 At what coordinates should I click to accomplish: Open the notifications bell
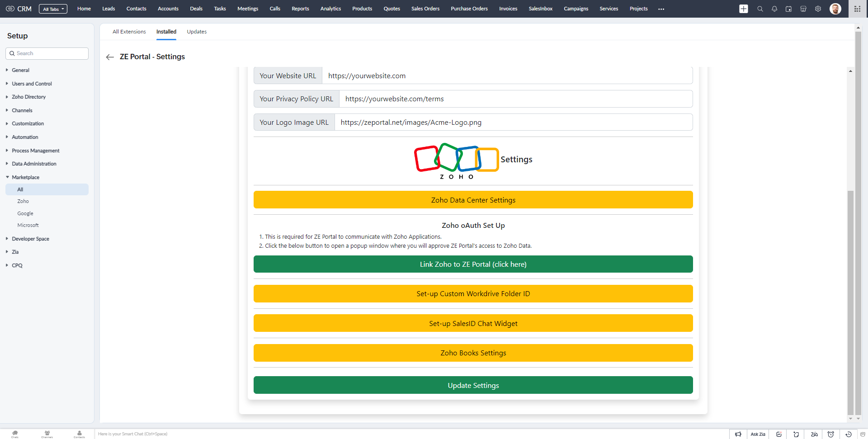coord(774,9)
